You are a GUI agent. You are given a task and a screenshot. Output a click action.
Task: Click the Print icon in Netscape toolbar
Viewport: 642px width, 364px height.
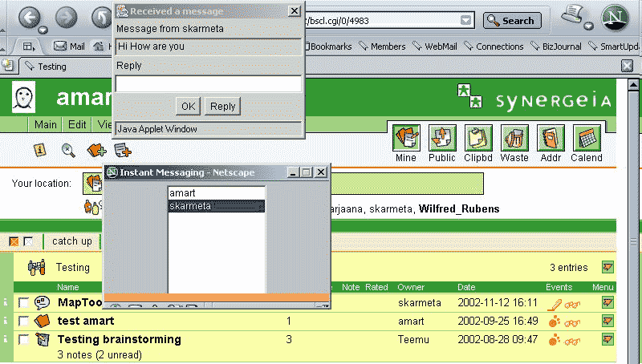pos(572,14)
